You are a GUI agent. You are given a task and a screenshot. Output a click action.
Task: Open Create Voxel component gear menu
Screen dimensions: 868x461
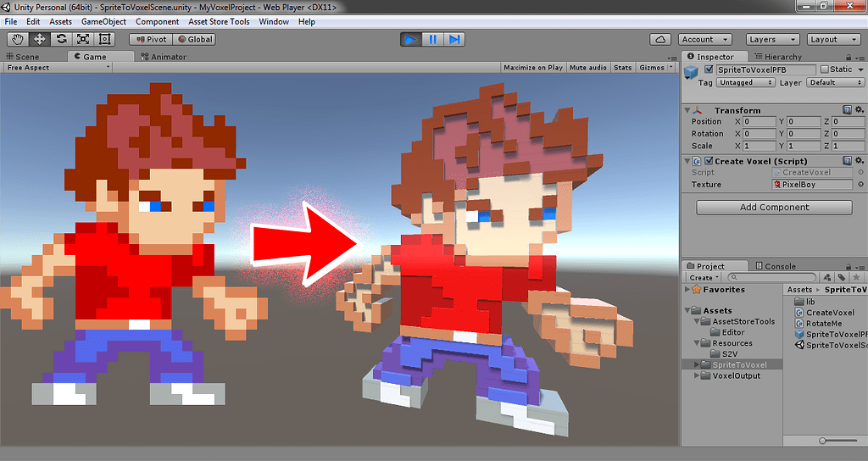point(860,160)
